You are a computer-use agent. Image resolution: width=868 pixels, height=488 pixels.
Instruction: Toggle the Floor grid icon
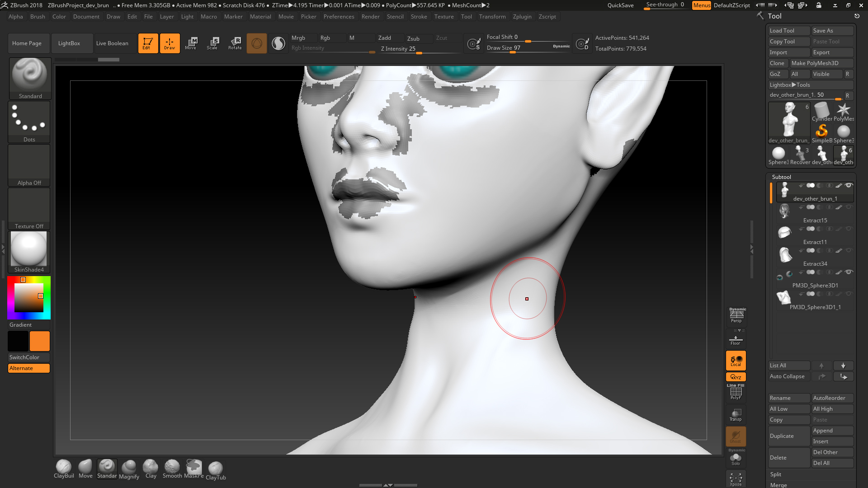[x=736, y=339]
